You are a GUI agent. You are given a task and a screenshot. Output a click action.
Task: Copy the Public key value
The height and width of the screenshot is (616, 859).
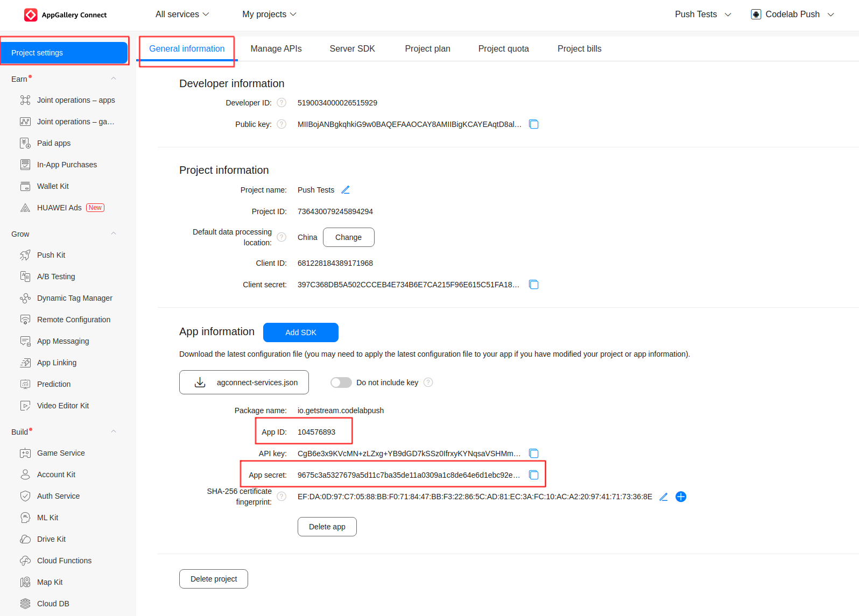533,124
